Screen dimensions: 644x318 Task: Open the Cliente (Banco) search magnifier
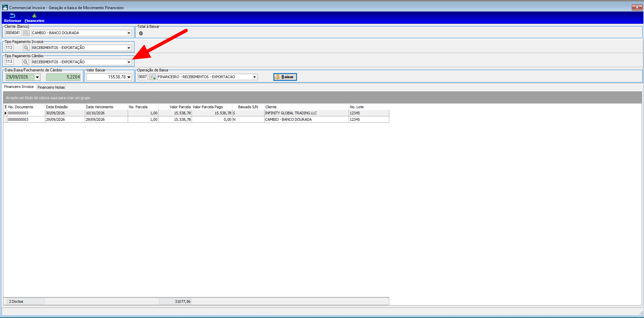pos(26,33)
